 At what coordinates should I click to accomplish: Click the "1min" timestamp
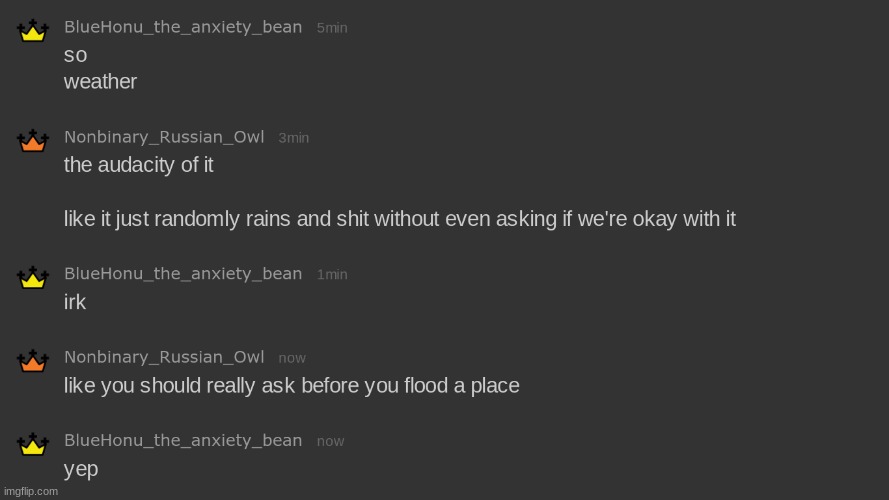coord(332,275)
